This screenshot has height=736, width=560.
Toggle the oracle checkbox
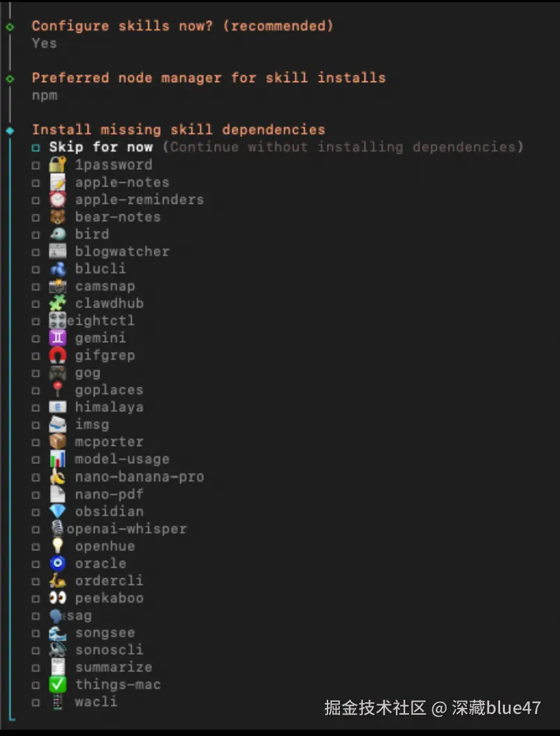(x=36, y=563)
